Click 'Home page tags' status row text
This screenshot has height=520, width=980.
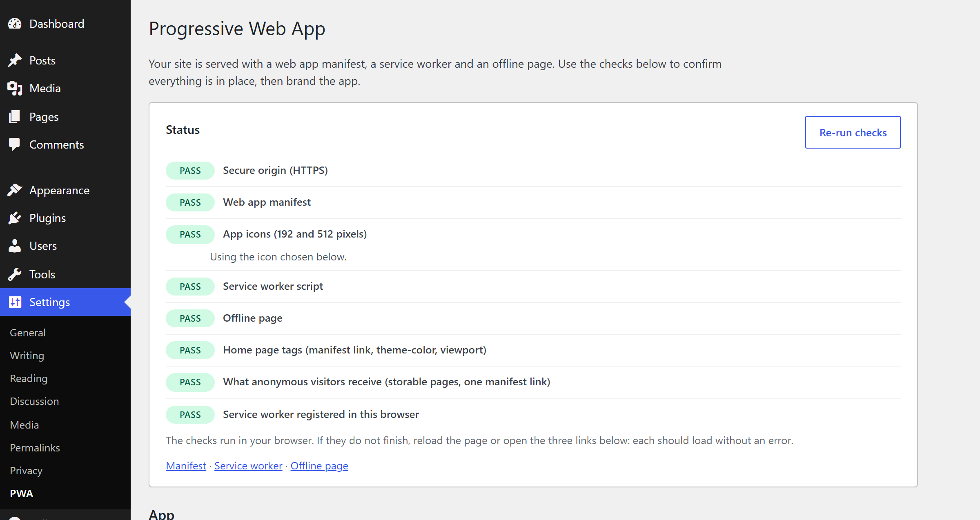point(354,350)
